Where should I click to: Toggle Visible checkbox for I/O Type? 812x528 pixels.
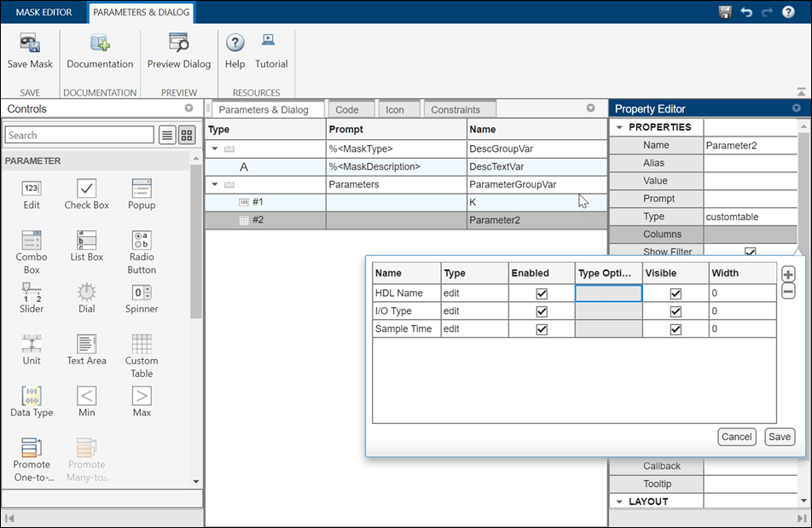click(676, 311)
